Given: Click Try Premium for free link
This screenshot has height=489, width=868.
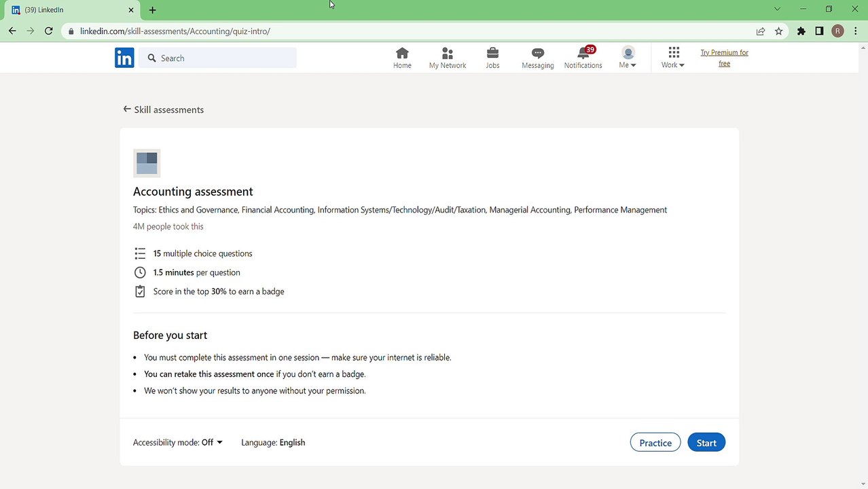Looking at the screenshot, I should coord(724,58).
